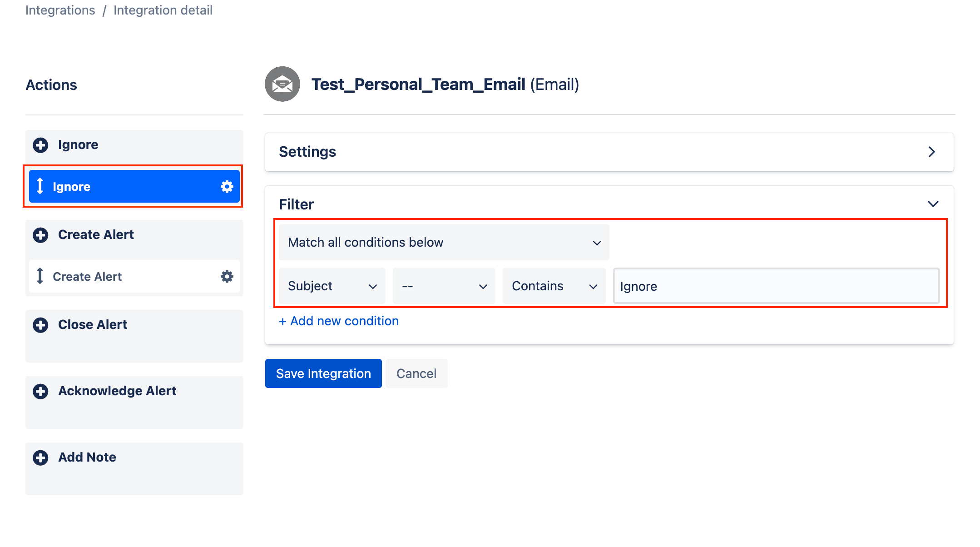Click the Actions panel heading
Screen dimensions: 980x547
pos(51,85)
